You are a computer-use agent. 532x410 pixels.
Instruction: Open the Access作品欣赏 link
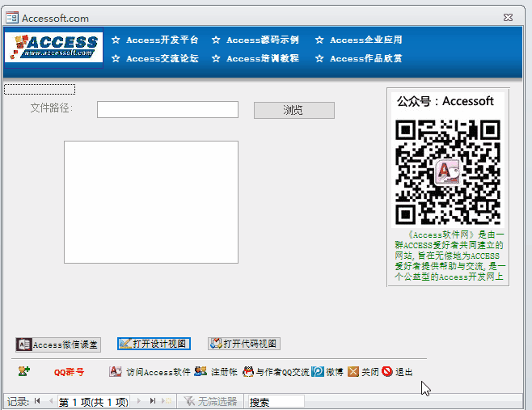pos(366,59)
